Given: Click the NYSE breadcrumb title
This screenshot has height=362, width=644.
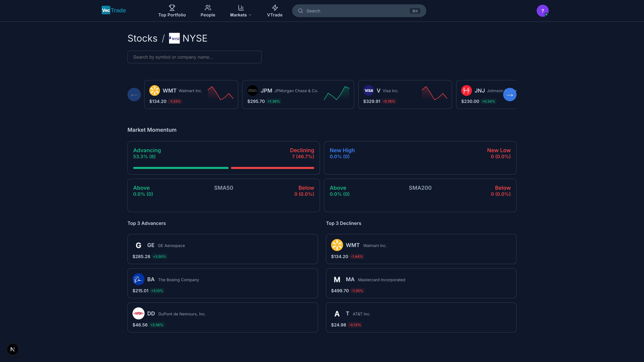Looking at the screenshot, I should click(x=195, y=38).
